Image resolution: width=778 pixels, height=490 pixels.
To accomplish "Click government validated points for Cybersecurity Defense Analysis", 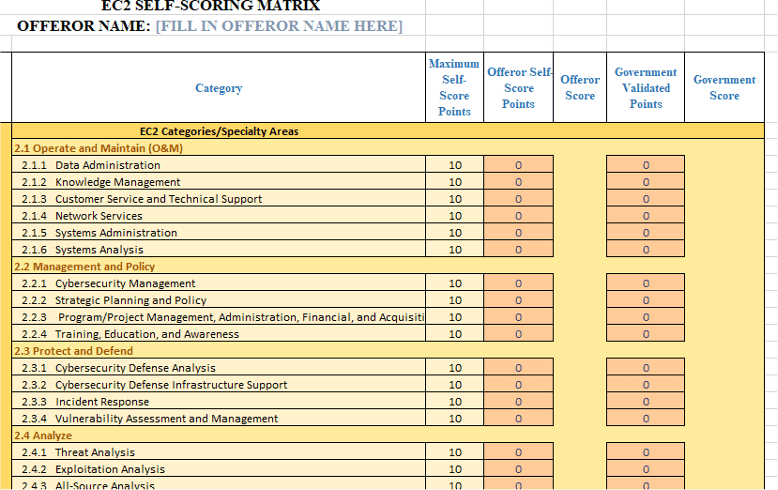I will click(646, 368).
